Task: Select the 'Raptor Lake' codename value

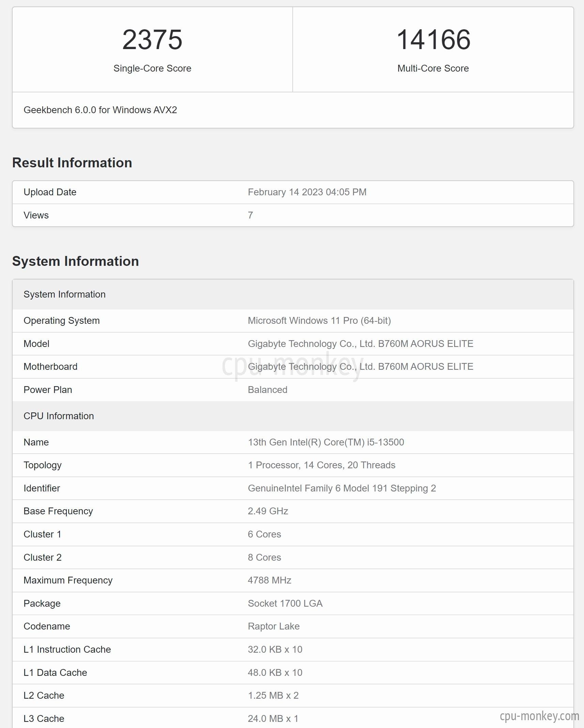Action: pos(274,626)
